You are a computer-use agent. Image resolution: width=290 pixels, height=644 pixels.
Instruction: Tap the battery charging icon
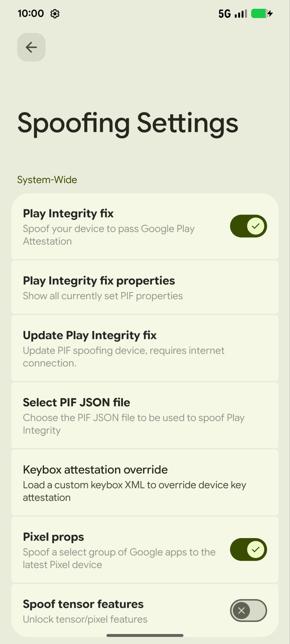point(262,14)
